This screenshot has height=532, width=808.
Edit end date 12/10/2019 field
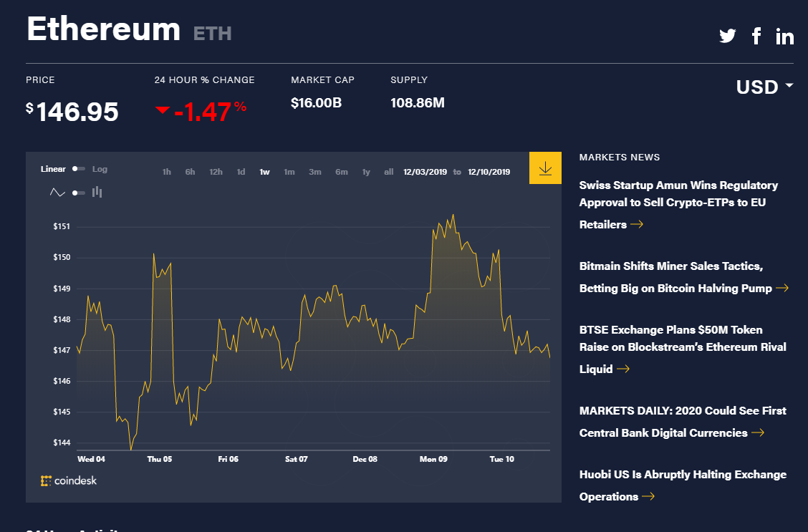pyautogui.click(x=489, y=172)
